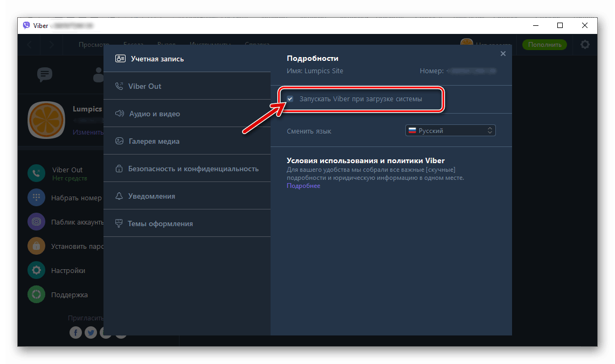Click the Facebook invite icon
Image resolution: width=615 pixels, height=364 pixels.
[75, 333]
